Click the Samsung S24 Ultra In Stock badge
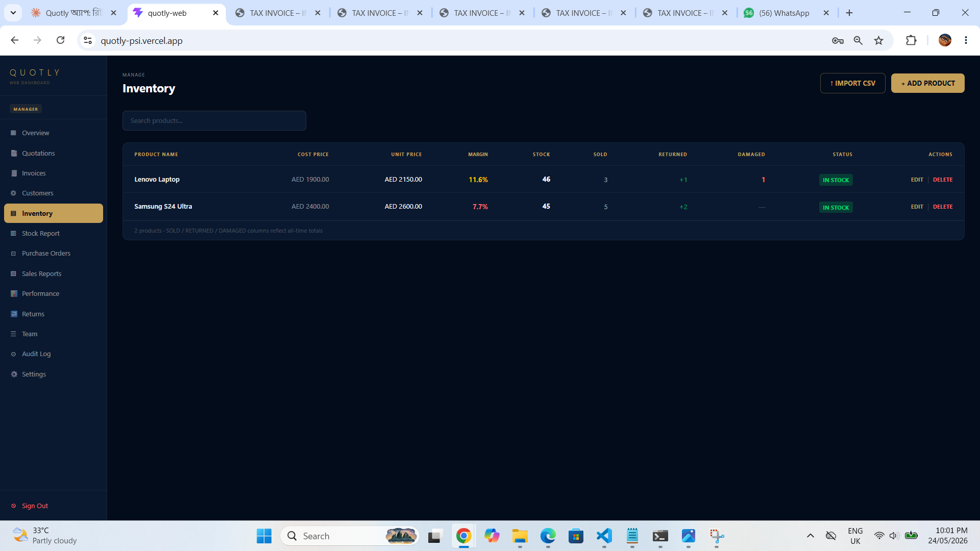980x551 pixels. pyautogui.click(x=836, y=208)
